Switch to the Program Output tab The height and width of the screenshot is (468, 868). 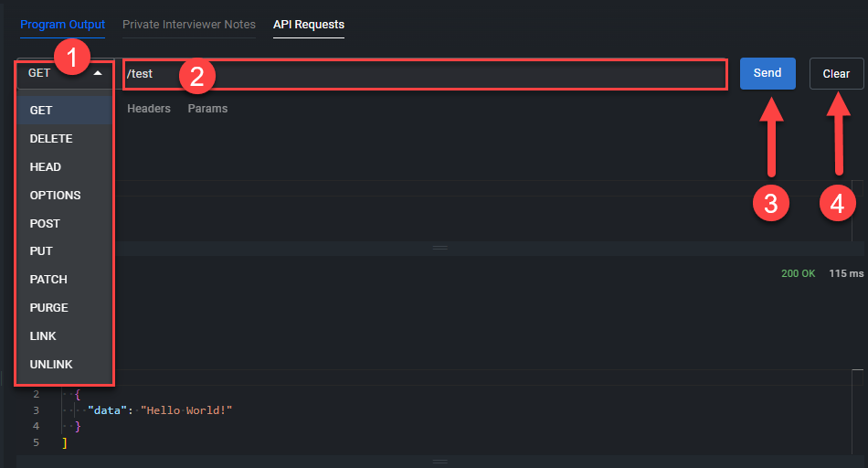click(x=63, y=25)
